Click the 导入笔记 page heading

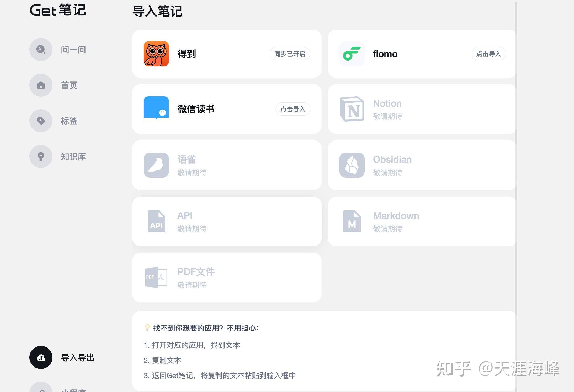coord(157,11)
